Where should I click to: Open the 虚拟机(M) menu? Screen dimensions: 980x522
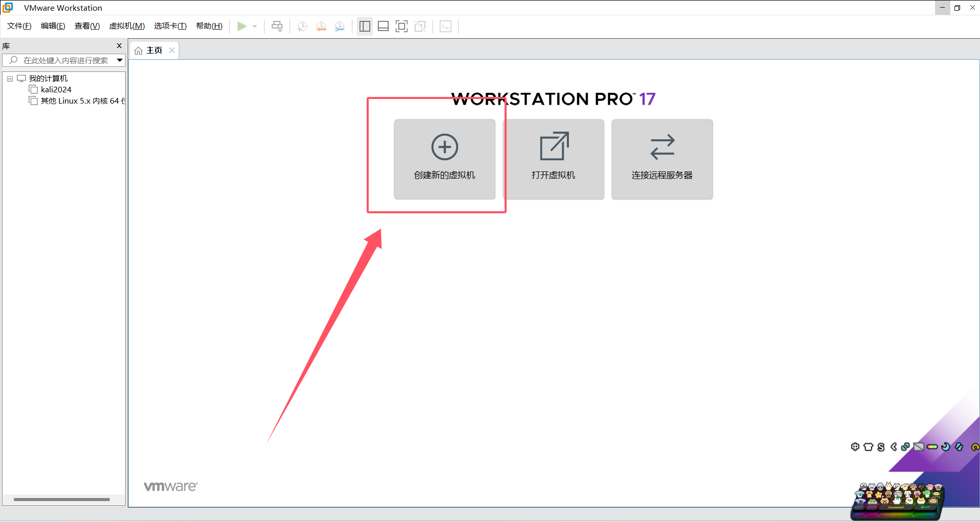coord(127,26)
